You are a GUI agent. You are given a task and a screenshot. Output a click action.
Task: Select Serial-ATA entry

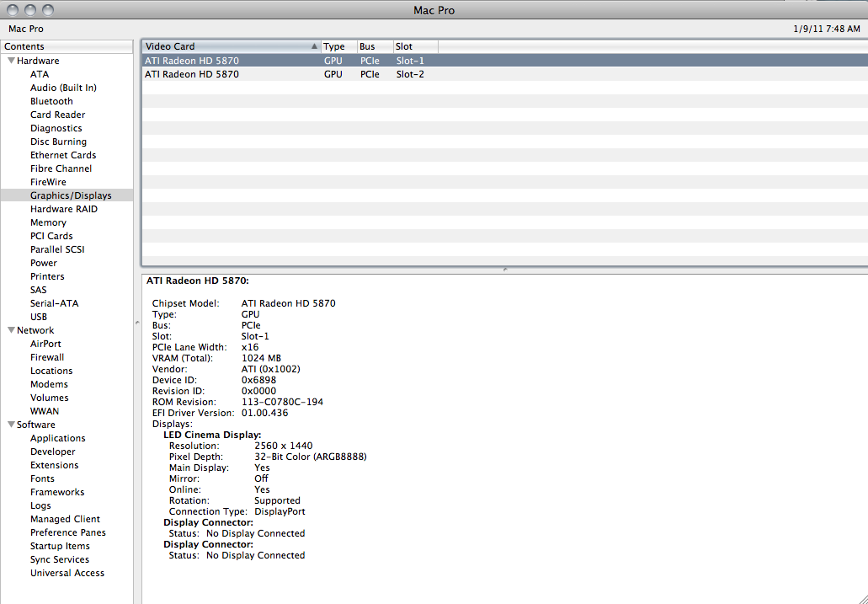coord(54,303)
